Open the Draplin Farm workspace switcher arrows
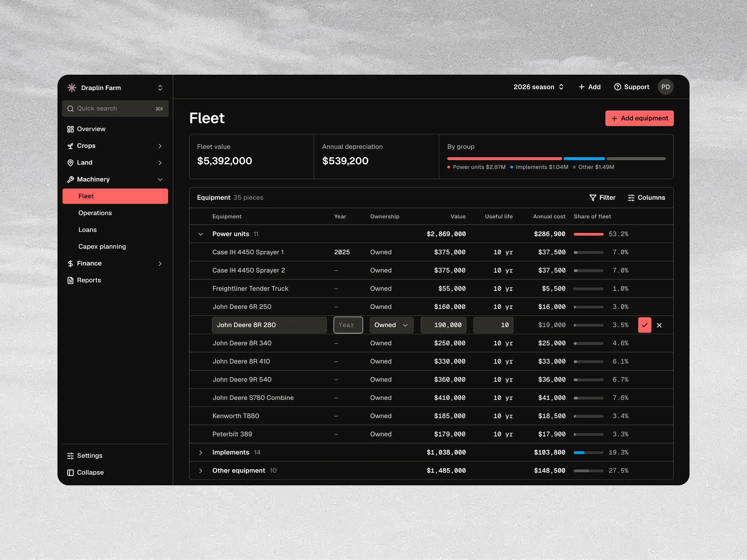Screen dimensions: 747x560 point(160,88)
